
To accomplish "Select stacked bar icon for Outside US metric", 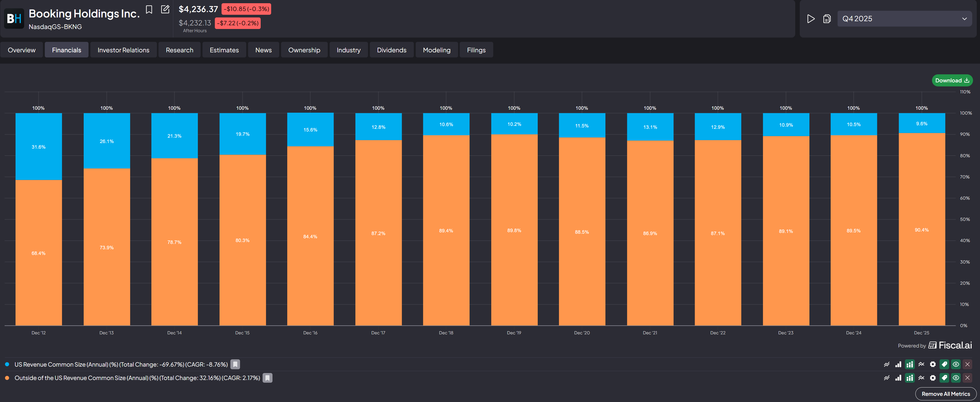I will [910, 378].
